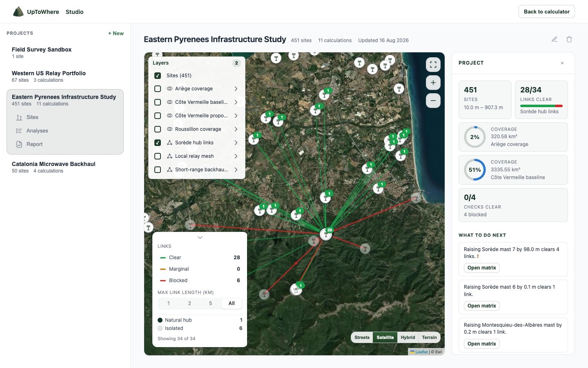Open Western US Relay Portfolio project
Viewport: 588px width, 368px height.
(x=65, y=76)
